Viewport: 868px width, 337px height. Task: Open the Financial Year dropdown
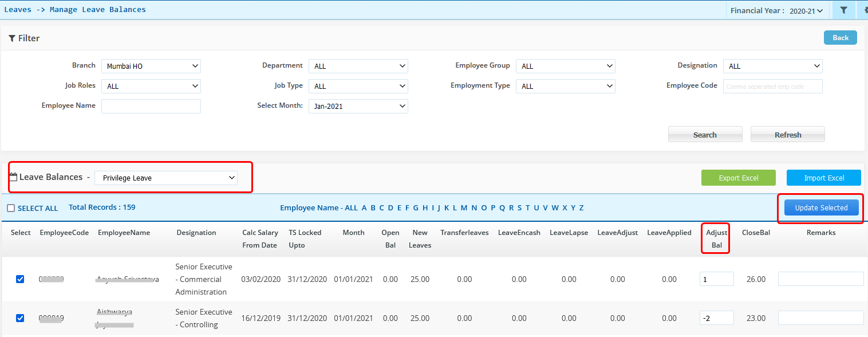pyautogui.click(x=806, y=11)
